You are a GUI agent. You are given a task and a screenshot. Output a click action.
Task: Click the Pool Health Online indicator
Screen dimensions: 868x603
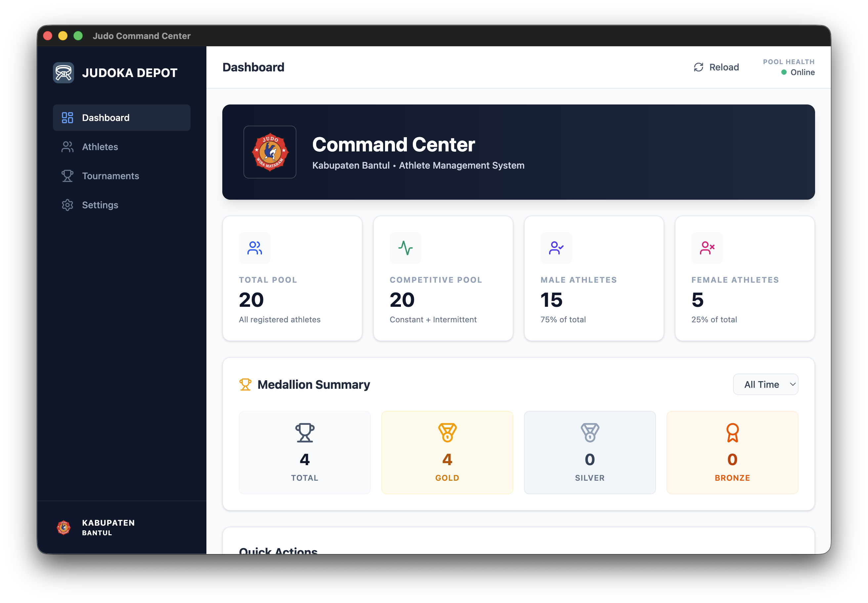[x=798, y=72]
